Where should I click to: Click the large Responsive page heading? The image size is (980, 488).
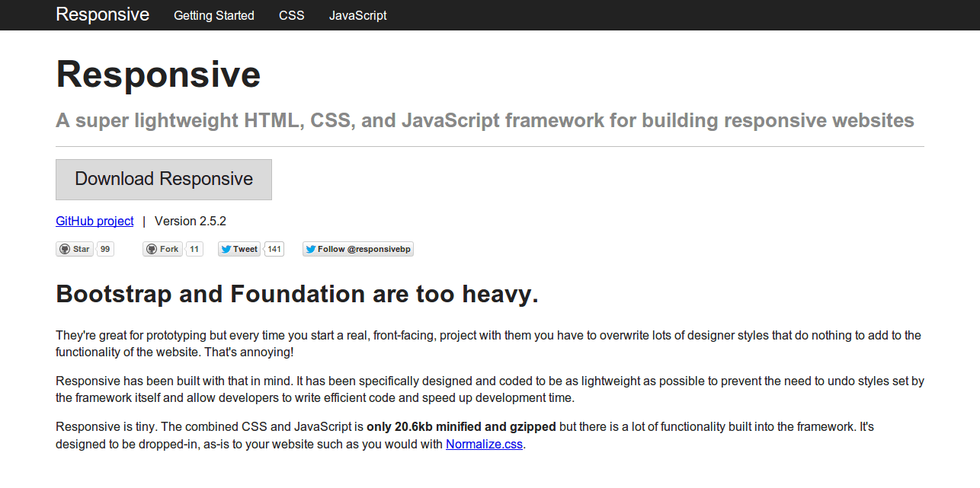click(159, 75)
